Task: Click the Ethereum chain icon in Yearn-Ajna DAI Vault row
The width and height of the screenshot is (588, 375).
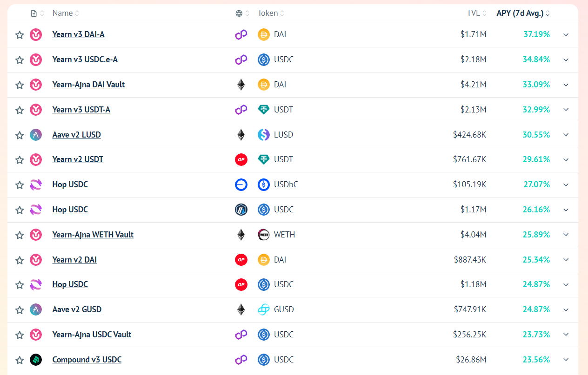Action: [241, 85]
